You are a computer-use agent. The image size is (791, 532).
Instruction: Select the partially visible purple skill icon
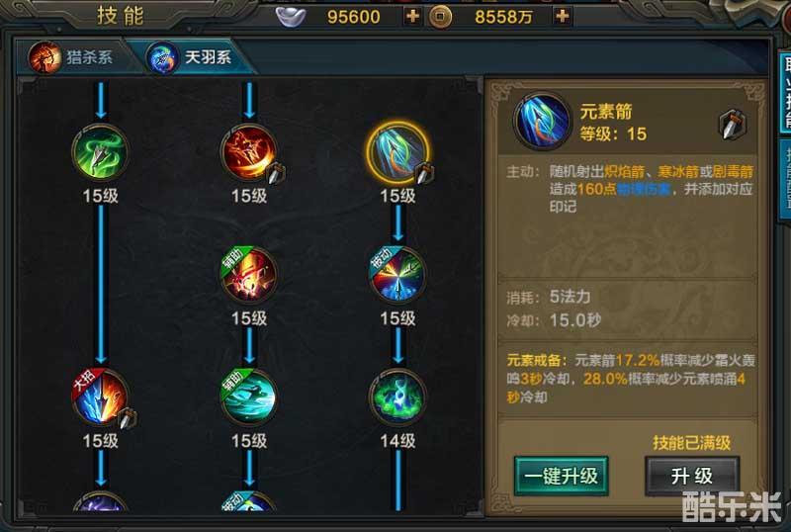coord(100,500)
